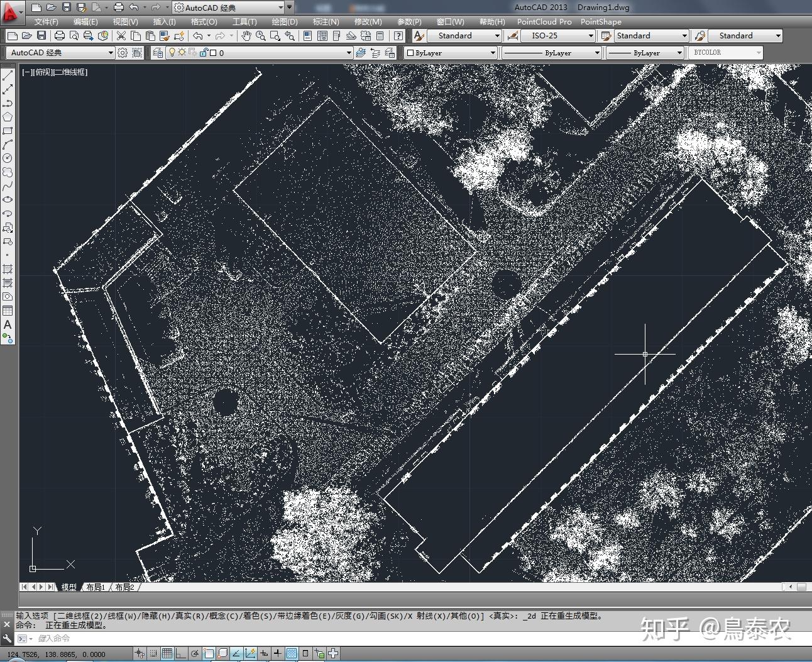Click the Cut scissors icon
The width and height of the screenshot is (812, 662).
pyautogui.click(x=121, y=36)
